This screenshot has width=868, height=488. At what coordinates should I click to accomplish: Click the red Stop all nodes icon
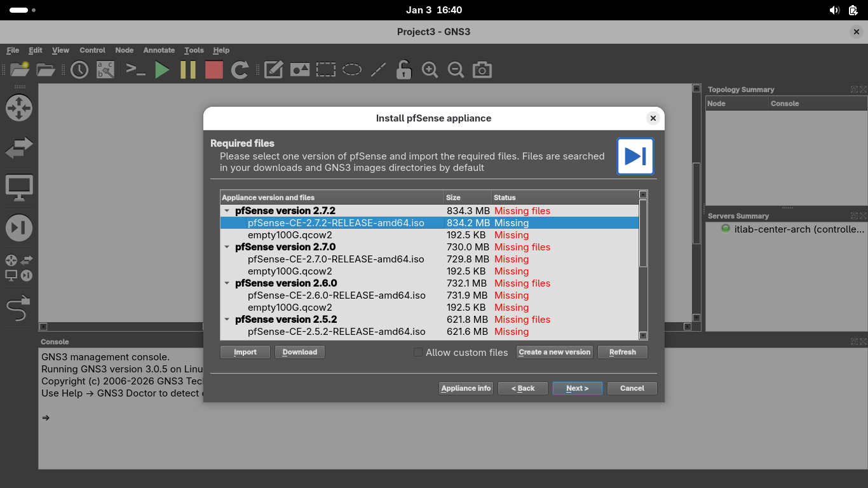(x=214, y=70)
